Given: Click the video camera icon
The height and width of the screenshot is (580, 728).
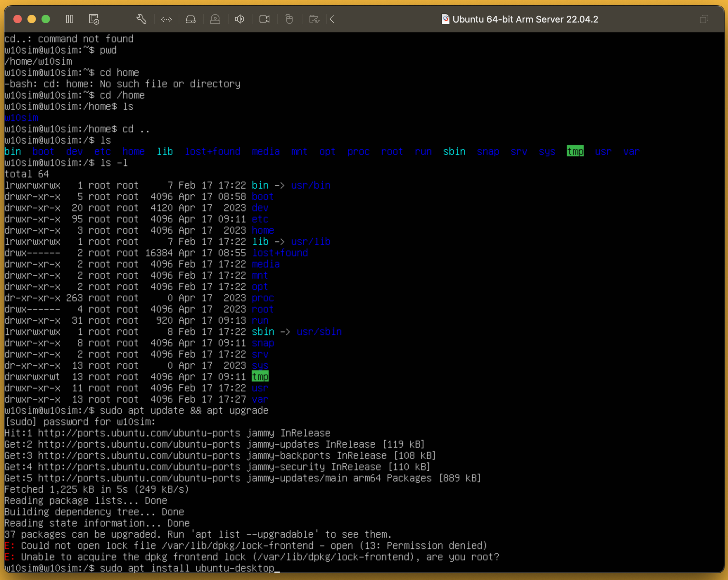Looking at the screenshot, I should point(264,19).
